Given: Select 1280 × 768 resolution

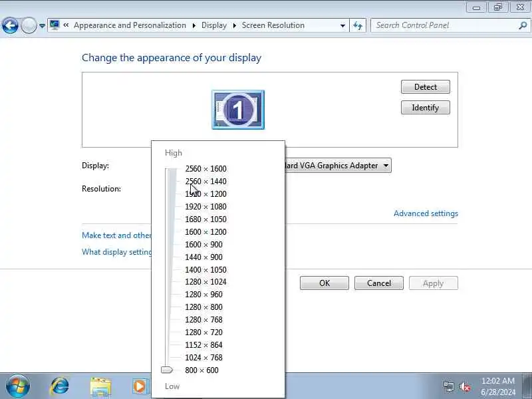Looking at the screenshot, I should (203, 320).
